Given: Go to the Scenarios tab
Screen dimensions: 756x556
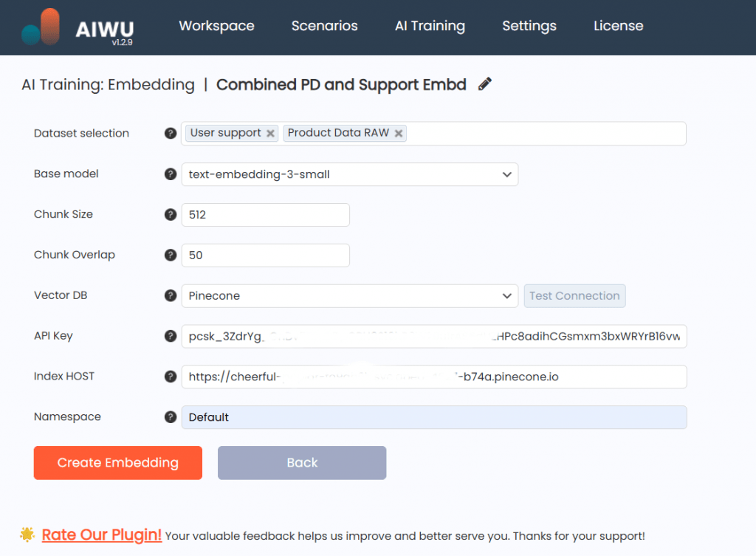Looking at the screenshot, I should pos(325,26).
